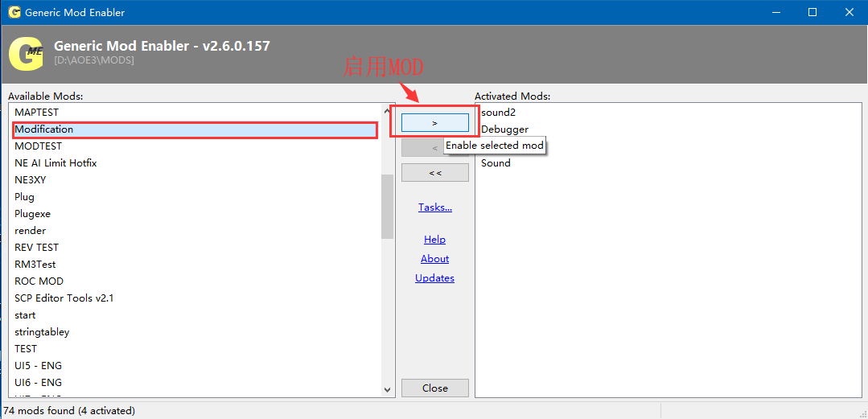The width and height of the screenshot is (868, 419).
Task: Close window with the title bar X
Action: pos(848,12)
